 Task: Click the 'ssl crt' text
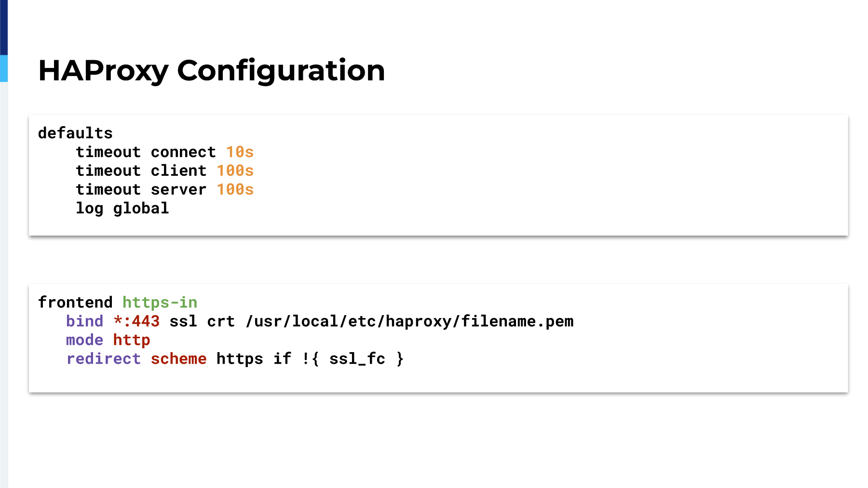(202, 321)
